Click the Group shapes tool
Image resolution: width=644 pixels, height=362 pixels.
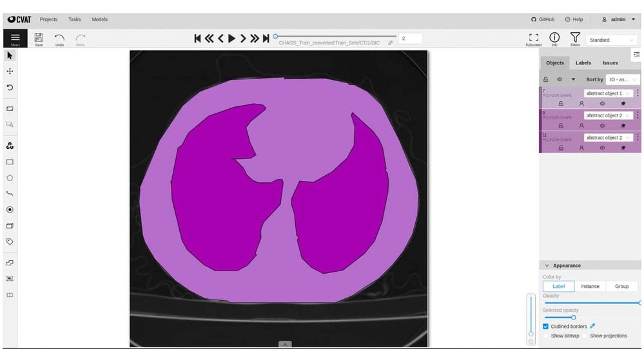coord(10,279)
